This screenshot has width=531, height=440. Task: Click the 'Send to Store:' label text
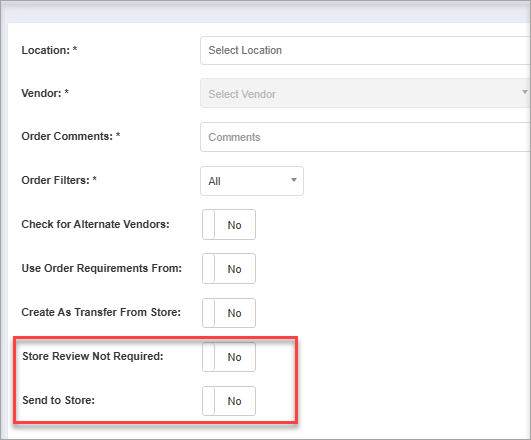(59, 400)
